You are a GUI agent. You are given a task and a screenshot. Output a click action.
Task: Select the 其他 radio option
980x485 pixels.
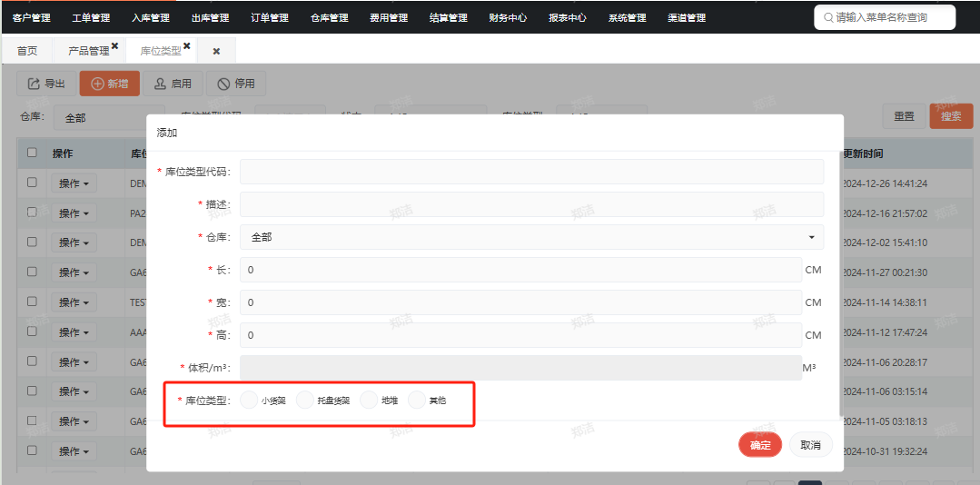point(416,400)
